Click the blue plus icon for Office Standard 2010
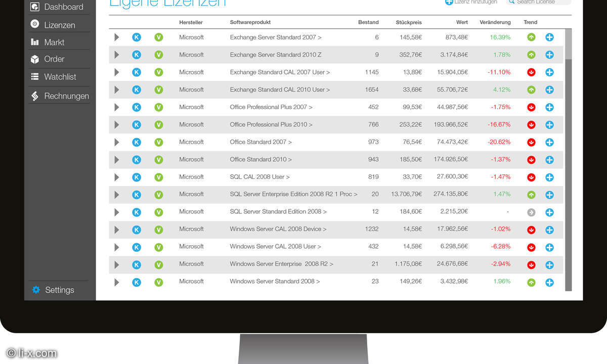The height and width of the screenshot is (364, 607). pos(549,160)
